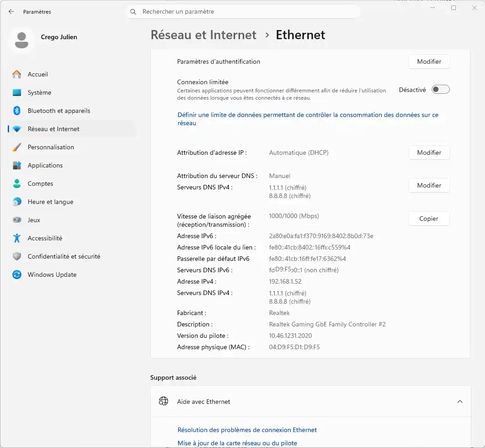The image size is (485, 448).
Task: Click the globe icon beside Aide avec Ethernet
Action: click(163, 401)
